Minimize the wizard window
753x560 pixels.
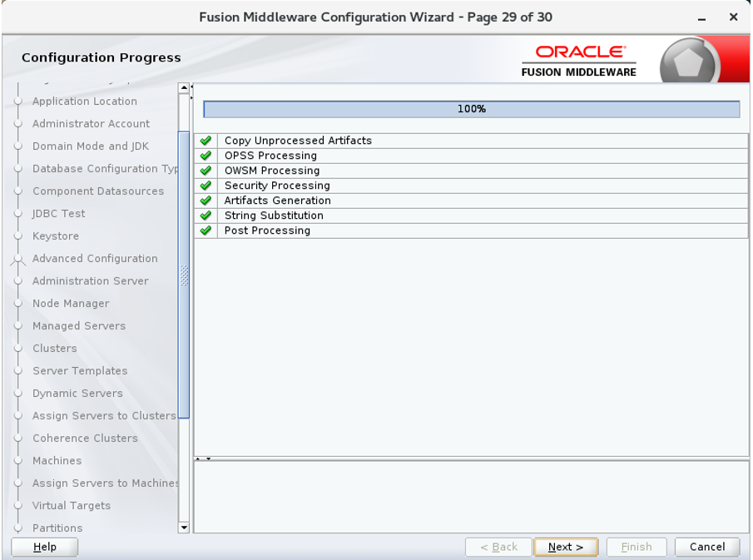(x=701, y=18)
